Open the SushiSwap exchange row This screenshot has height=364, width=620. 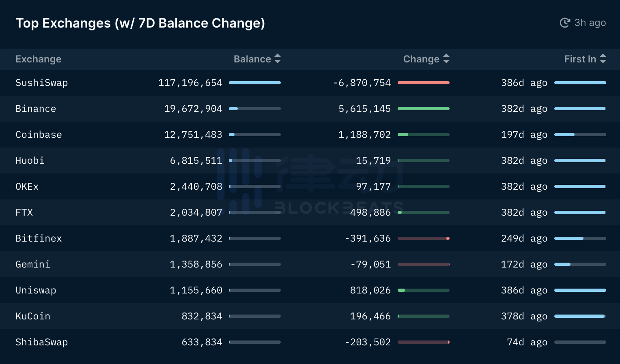tap(41, 83)
